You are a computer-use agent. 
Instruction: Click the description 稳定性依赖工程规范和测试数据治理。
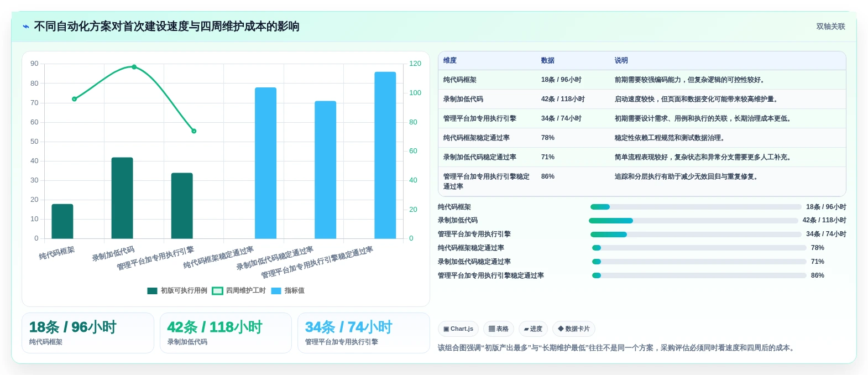coord(671,138)
